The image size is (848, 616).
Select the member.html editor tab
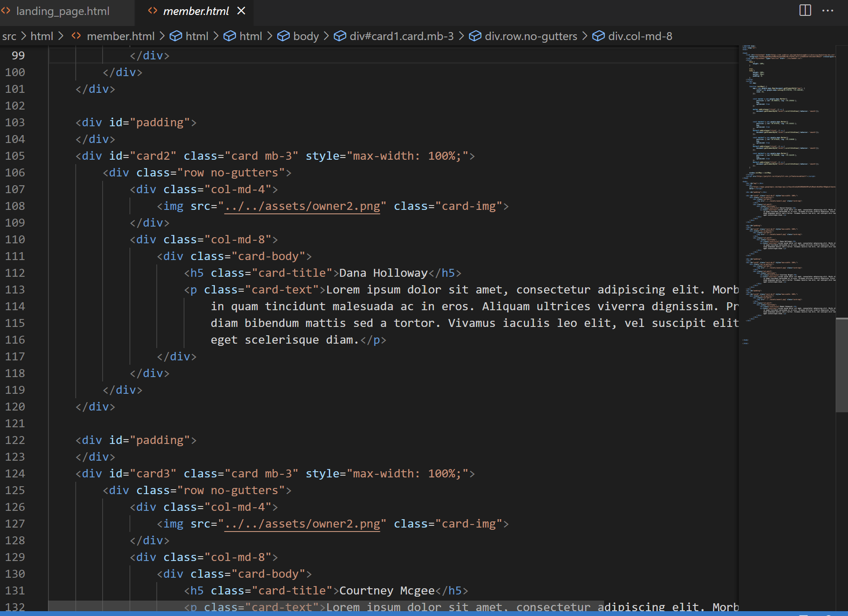pos(195,11)
